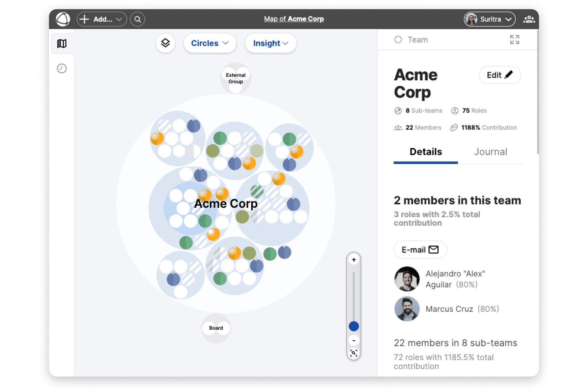
Task: Open the history clock icon
Action: [x=62, y=68]
